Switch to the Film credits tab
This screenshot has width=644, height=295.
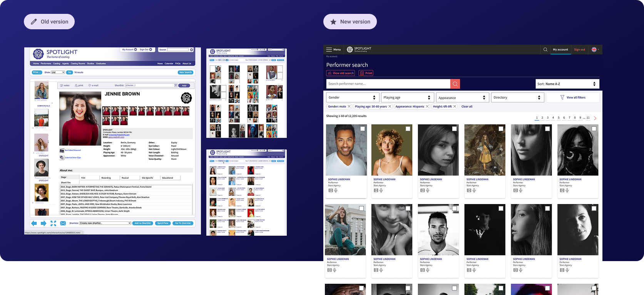(x=89, y=178)
